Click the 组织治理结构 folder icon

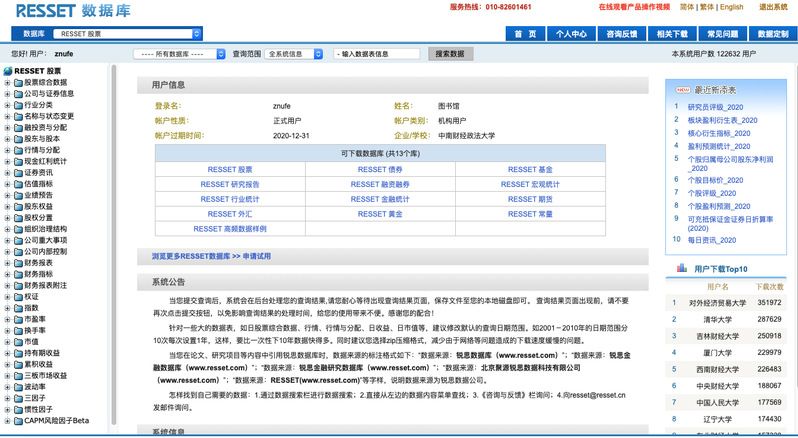click(x=18, y=229)
